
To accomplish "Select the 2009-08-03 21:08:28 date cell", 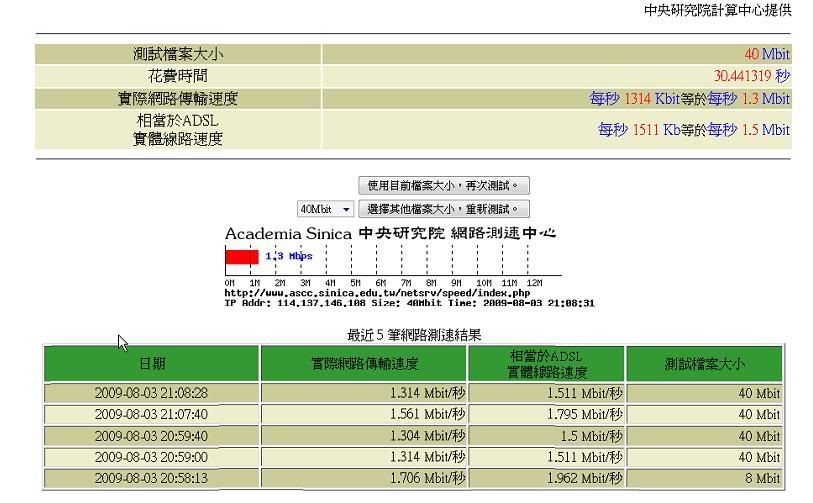I will pyautogui.click(x=152, y=393).
